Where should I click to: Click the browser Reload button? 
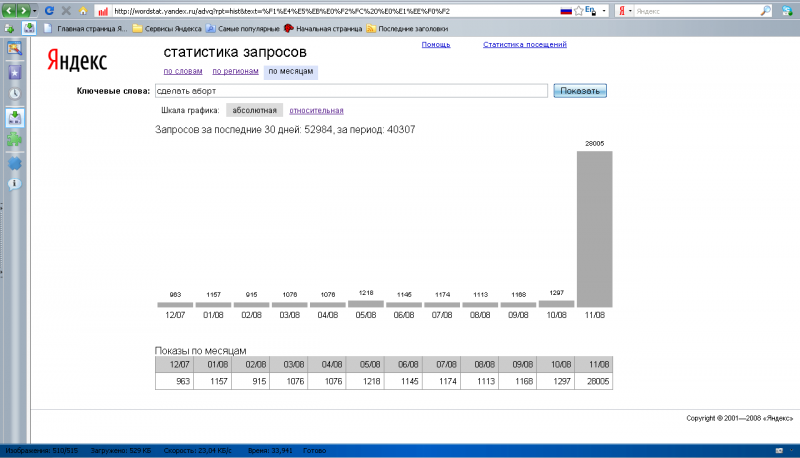(x=48, y=10)
